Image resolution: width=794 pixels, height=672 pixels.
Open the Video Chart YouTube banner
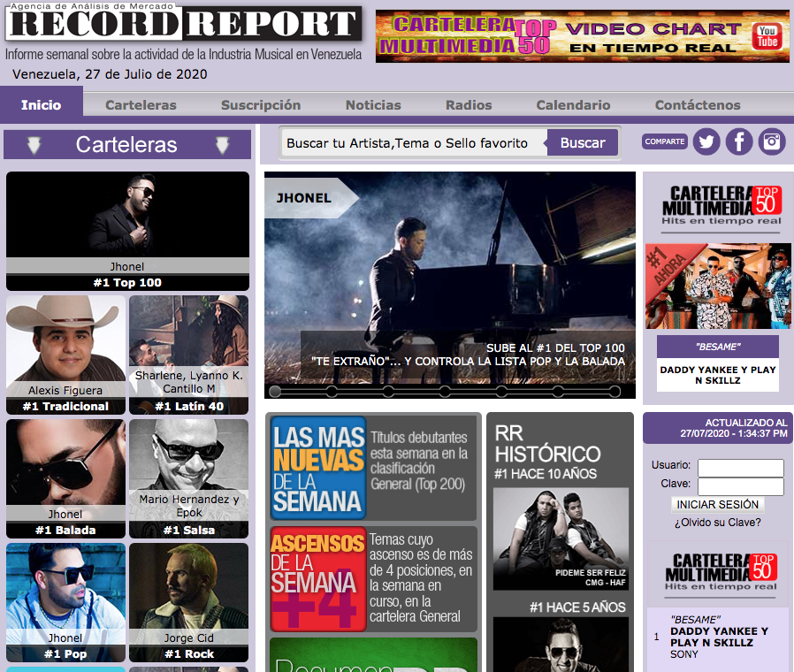coord(582,36)
